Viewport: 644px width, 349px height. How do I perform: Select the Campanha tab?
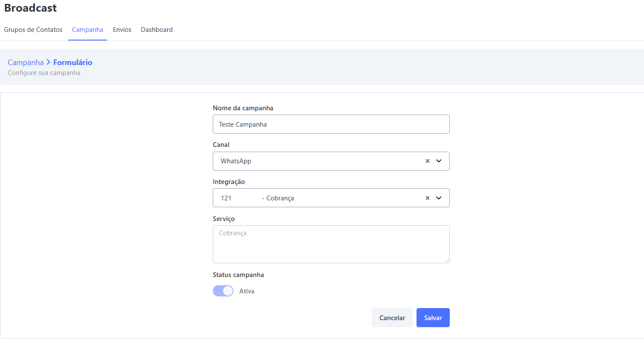click(x=87, y=30)
